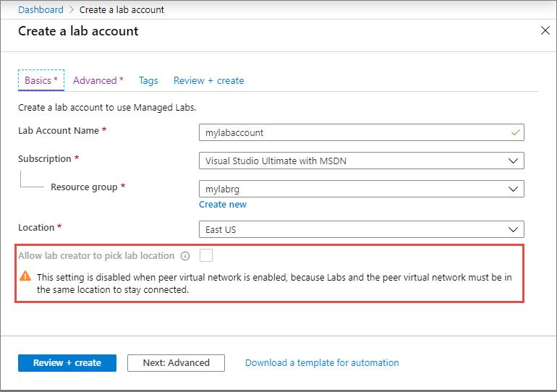The image size is (557, 392).
Task: Click the Next: Advanced button
Action: click(x=177, y=363)
